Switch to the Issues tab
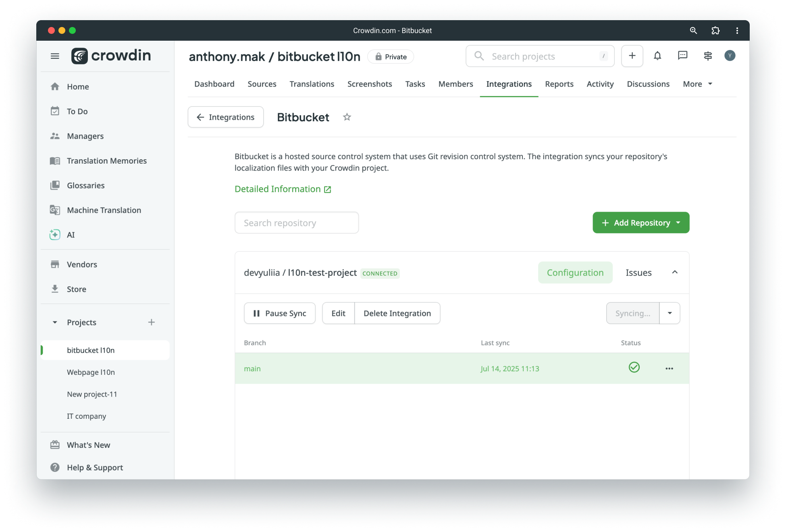 click(x=638, y=272)
